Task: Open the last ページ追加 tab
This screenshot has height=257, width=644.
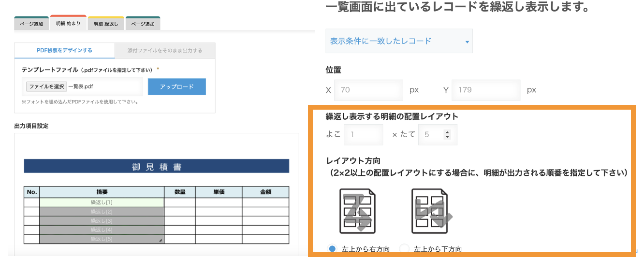Action: tap(143, 24)
